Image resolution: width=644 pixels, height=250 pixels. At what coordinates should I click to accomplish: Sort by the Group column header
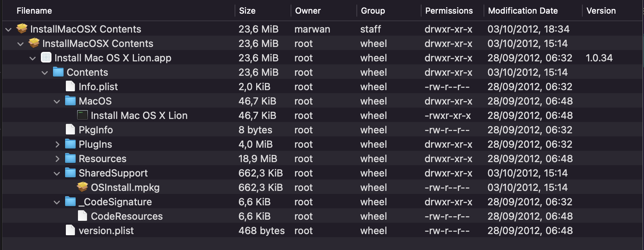pos(373,11)
